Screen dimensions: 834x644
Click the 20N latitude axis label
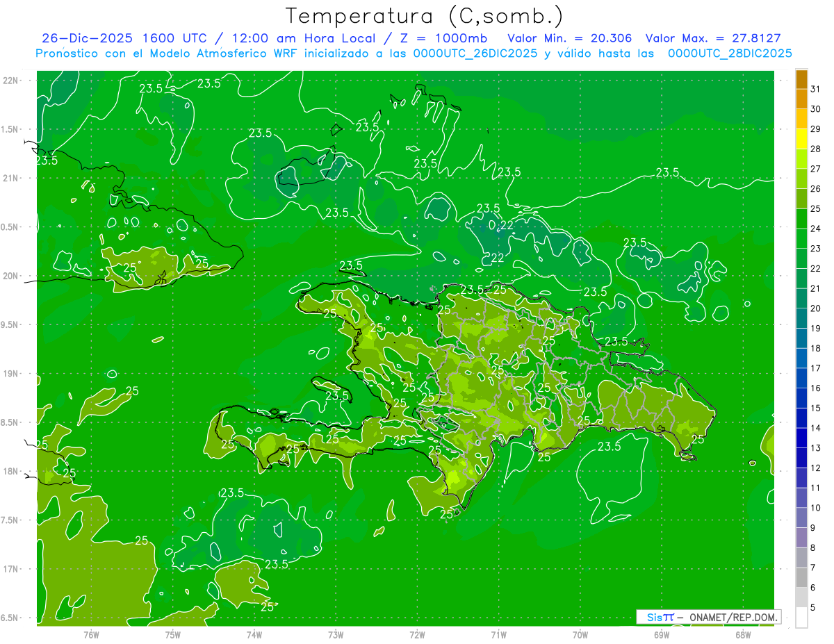click(11, 276)
